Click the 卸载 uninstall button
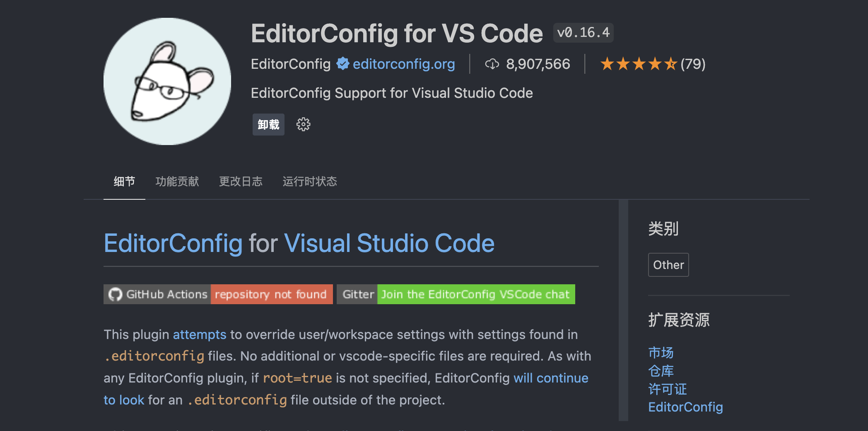The width and height of the screenshot is (868, 431). point(268,124)
